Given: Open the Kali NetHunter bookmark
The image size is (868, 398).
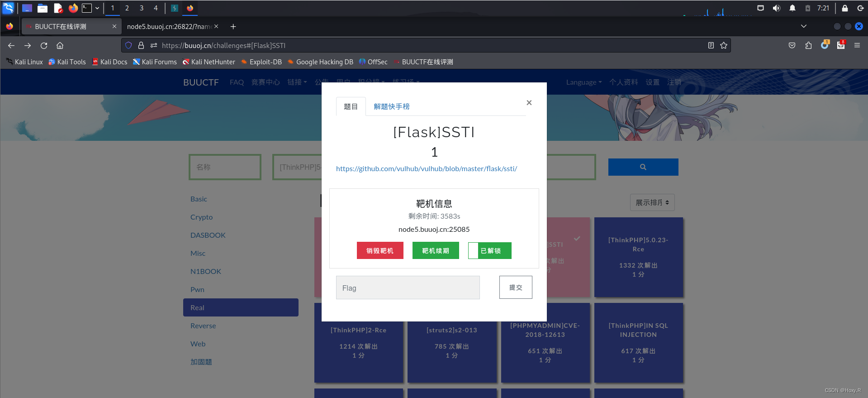Looking at the screenshot, I should [209, 62].
